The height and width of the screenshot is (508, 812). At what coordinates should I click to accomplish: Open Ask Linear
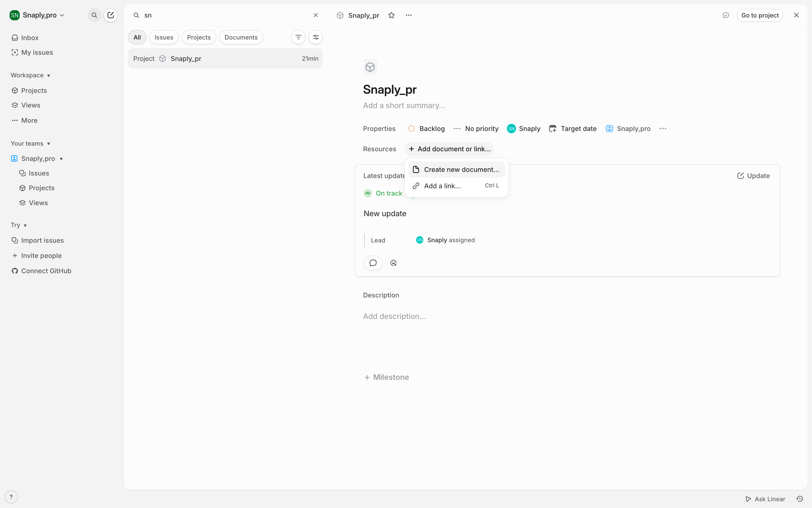point(765,499)
